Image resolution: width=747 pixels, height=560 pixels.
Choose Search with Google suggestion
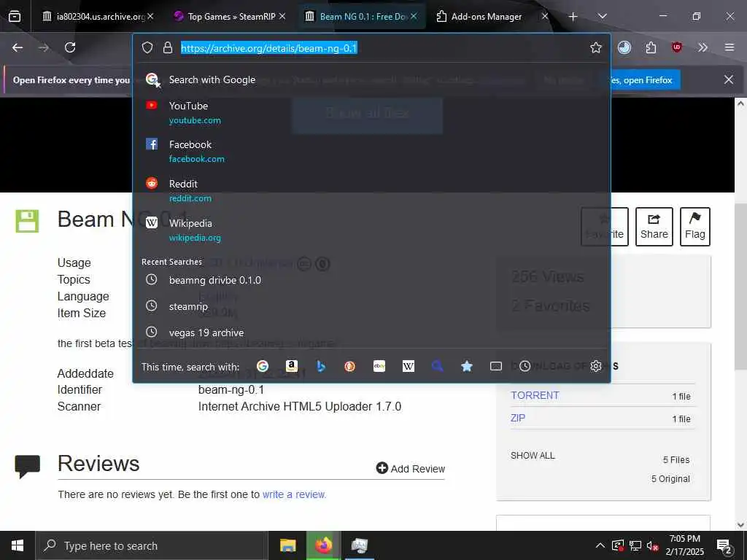point(371,80)
